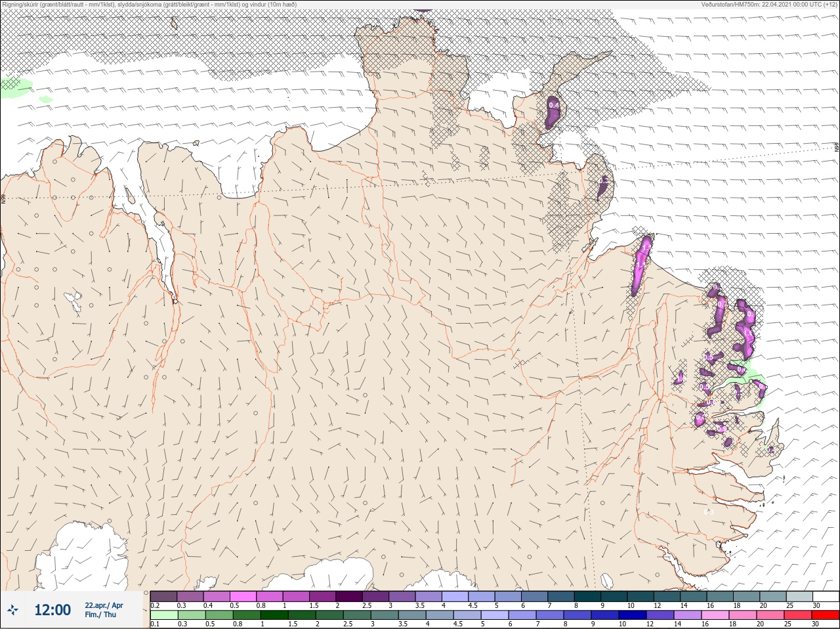Select the dark green 1 swatch in lower legend
This screenshot has height=629, width=840.
click(x=273, y=615)
